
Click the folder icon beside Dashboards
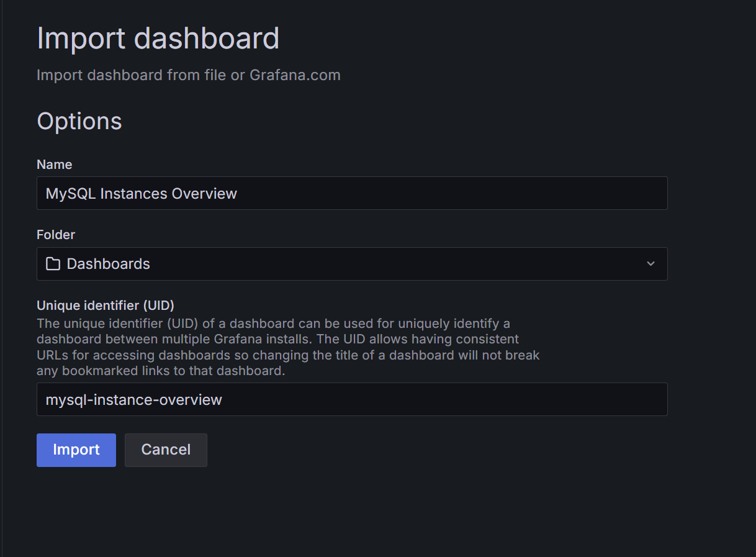(x=53, y=264)
